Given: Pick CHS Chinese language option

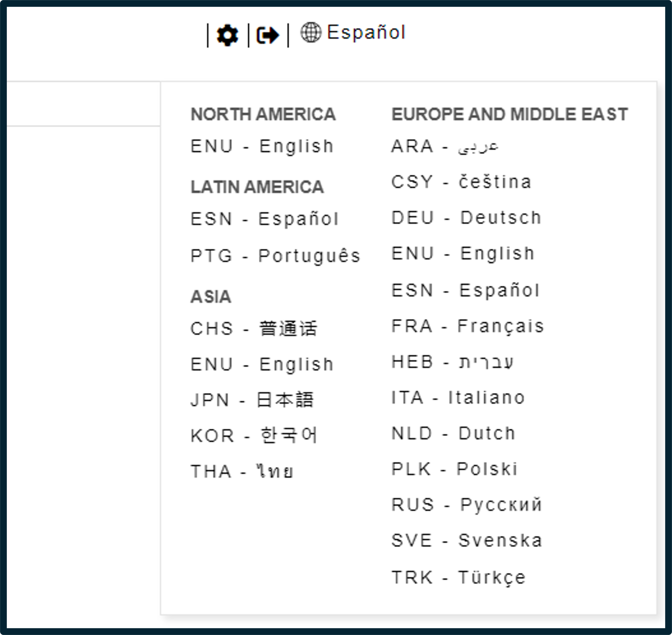Looking at the screenshot, I should coord(254,329).
